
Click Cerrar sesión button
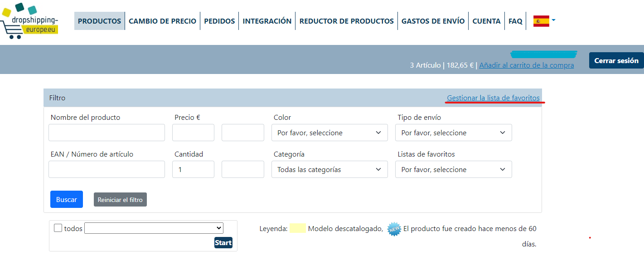616,60
